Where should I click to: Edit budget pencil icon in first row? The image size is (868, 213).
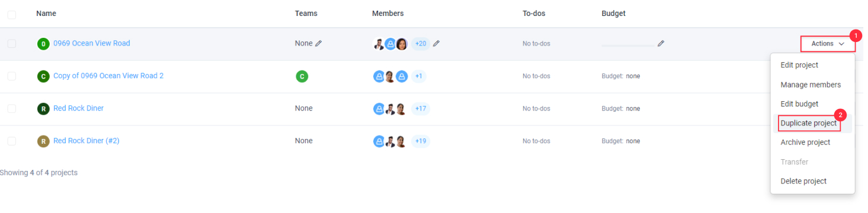pyautogui.click(x=661, y=43)
